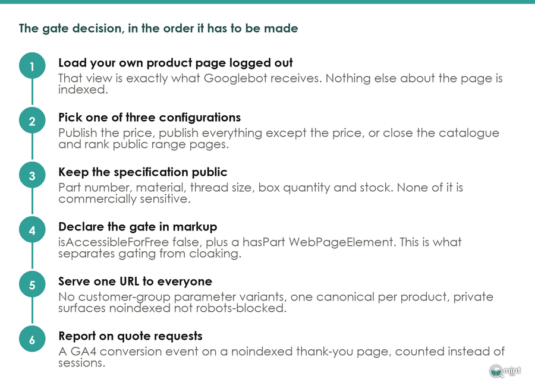Click heading 'Report on quote requests'
Screen dimensions: 535x392
pyautogui.click(x=130, y=336)
